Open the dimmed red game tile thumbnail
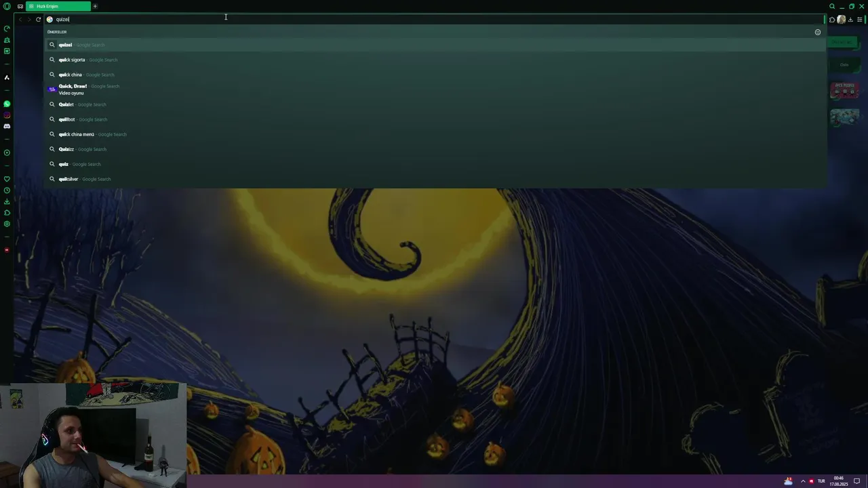This screenshot has height=488, width=868. (x=844, y=90)
